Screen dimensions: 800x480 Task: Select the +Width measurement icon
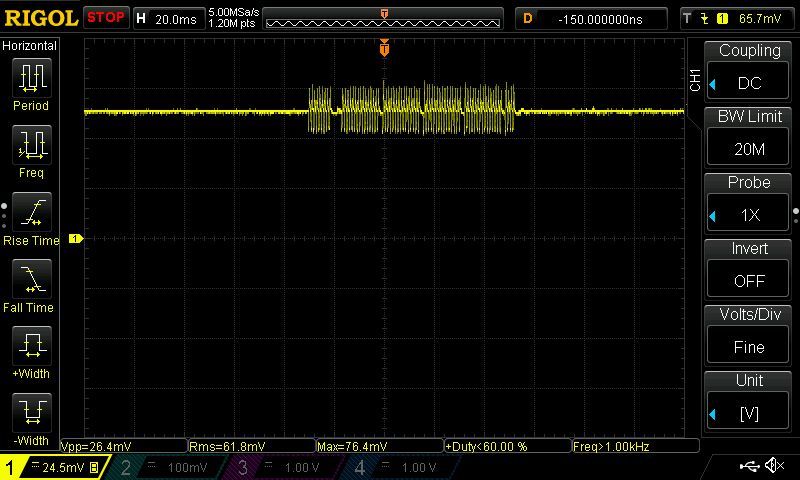tap(32, 345)
